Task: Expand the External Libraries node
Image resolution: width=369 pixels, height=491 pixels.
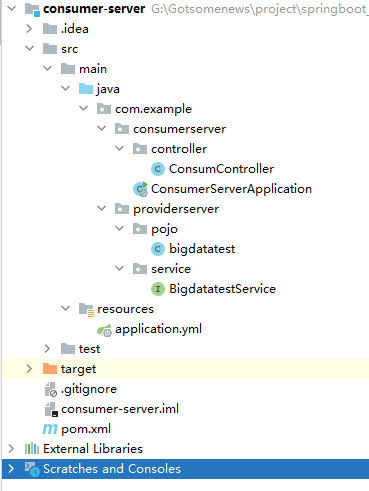Action: pos(11,449)
